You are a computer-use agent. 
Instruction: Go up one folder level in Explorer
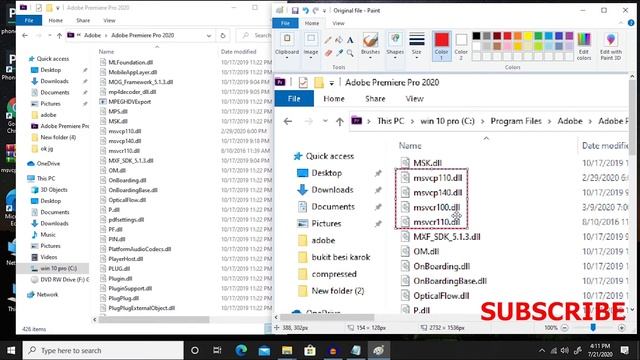coord(60,36)
